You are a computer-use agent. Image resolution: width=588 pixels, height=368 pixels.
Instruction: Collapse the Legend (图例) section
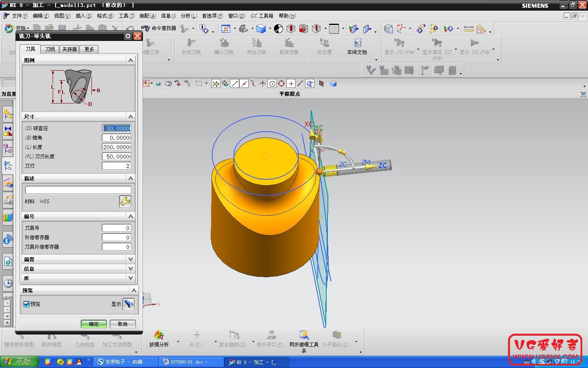[131, 60]
